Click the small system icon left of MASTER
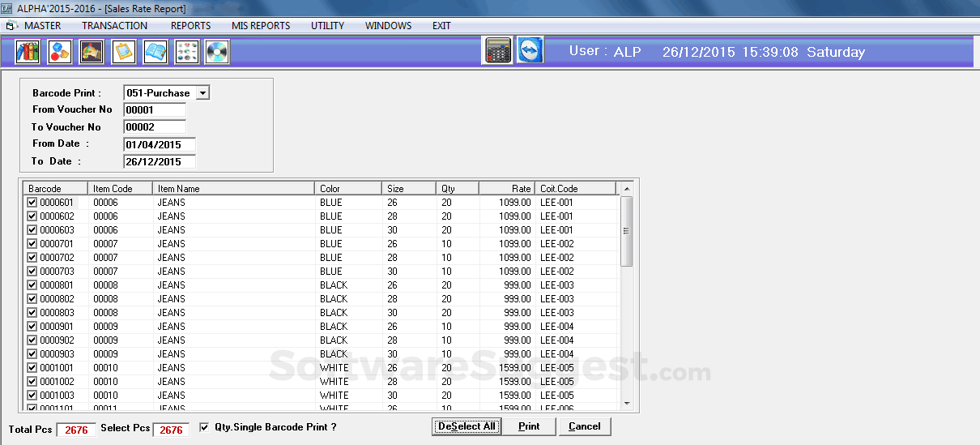Viewport: 980px width, 445px height. [11, 26]
